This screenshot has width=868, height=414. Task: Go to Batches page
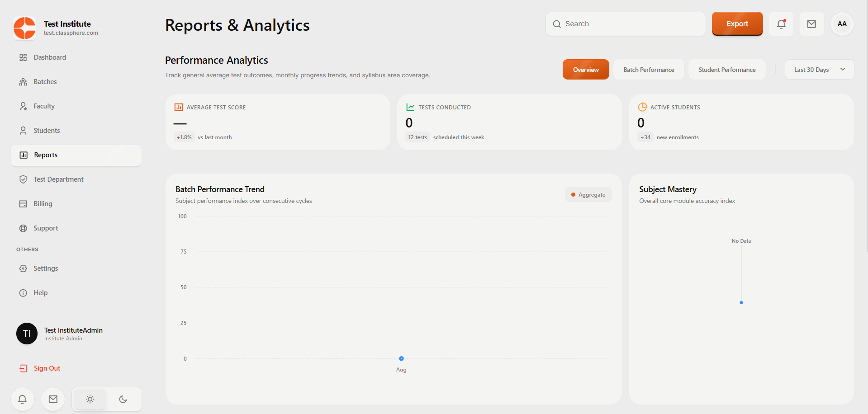click(76, 82)
